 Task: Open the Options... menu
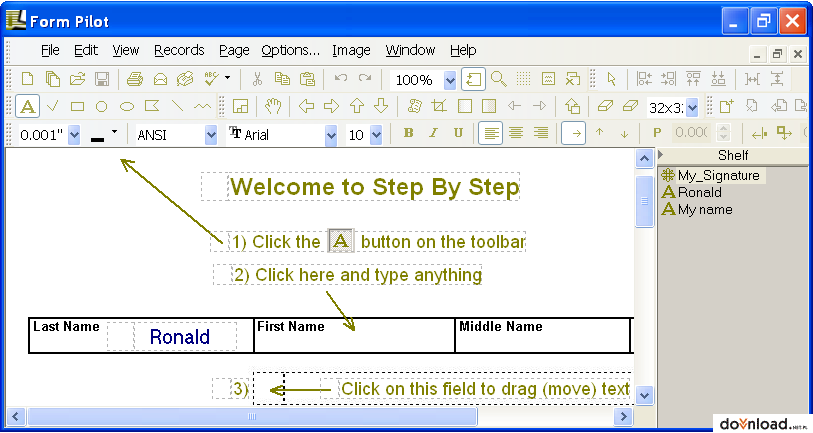coord(290,50)
